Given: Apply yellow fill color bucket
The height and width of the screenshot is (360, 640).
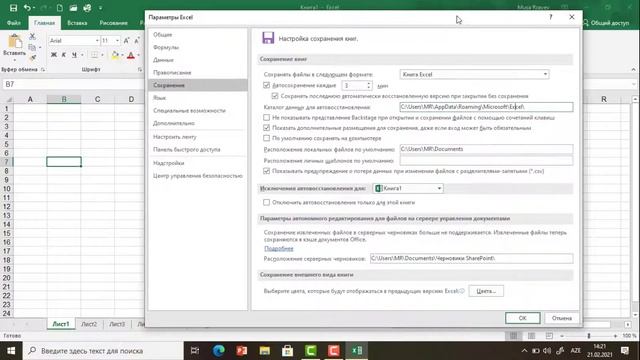Looking at the screenshot, I should click(115, 55).
